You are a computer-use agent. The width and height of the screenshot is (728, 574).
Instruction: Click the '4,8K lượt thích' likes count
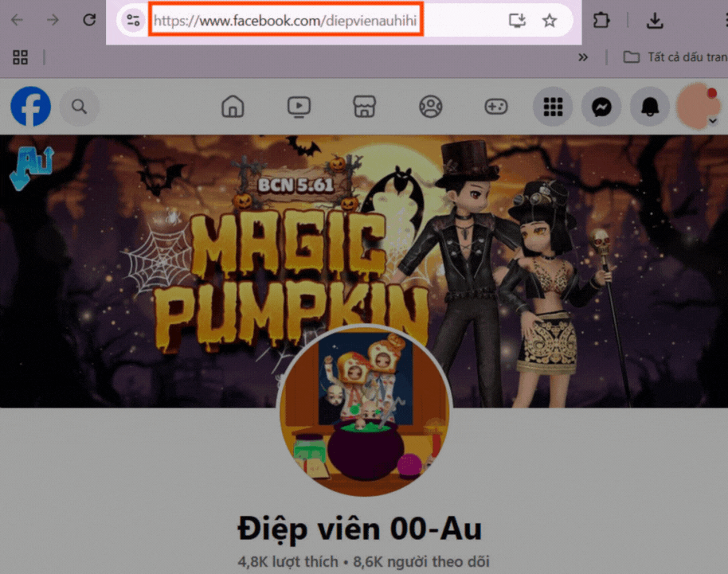pos(288,561)
